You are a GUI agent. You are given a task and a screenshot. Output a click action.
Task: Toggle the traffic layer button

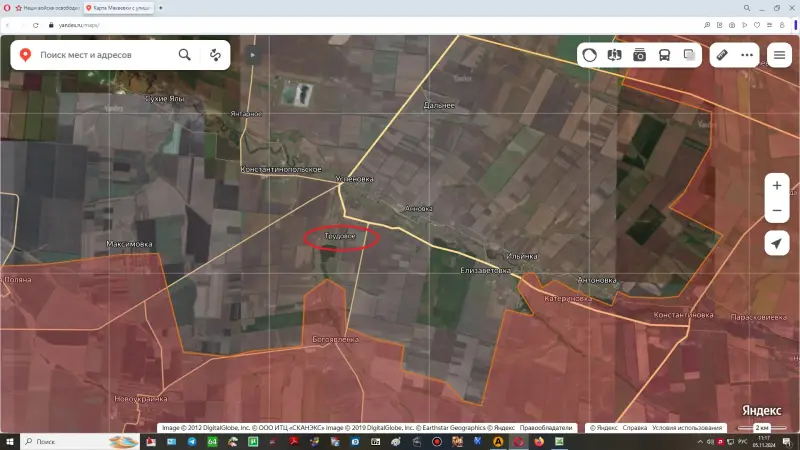coord(590,55)
